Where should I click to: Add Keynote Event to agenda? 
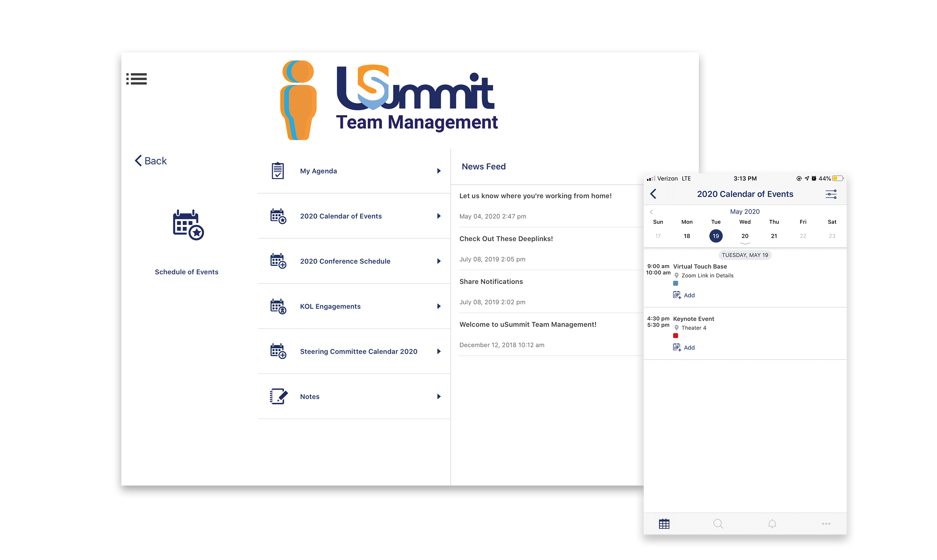pos(683,348)
